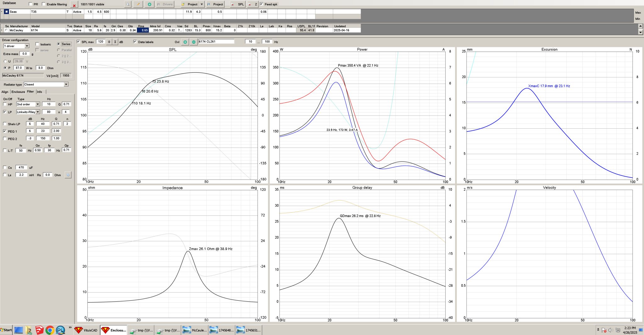Image resolution: width=644 pixels, height=335 pixels.
Task: Toggle the Isobaric checkbox
Action: 37,44
